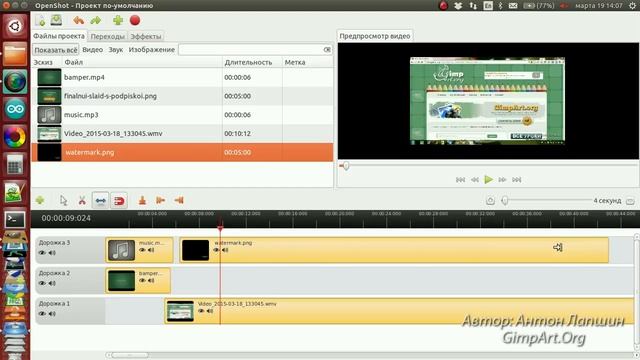Select the music.m... clip on Дорожка 3
Image resolution: width=640 pixels, height=360 pixels.
click(x=139, y=250)
